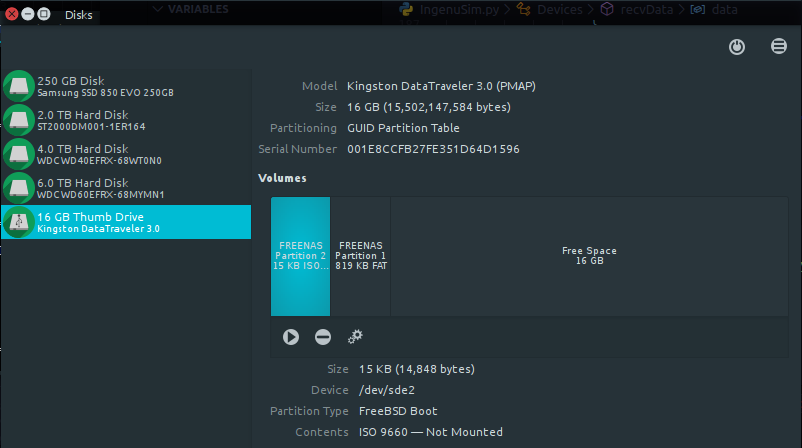
Task: Click the Volumes heading
Action: (x=282, y=178)
